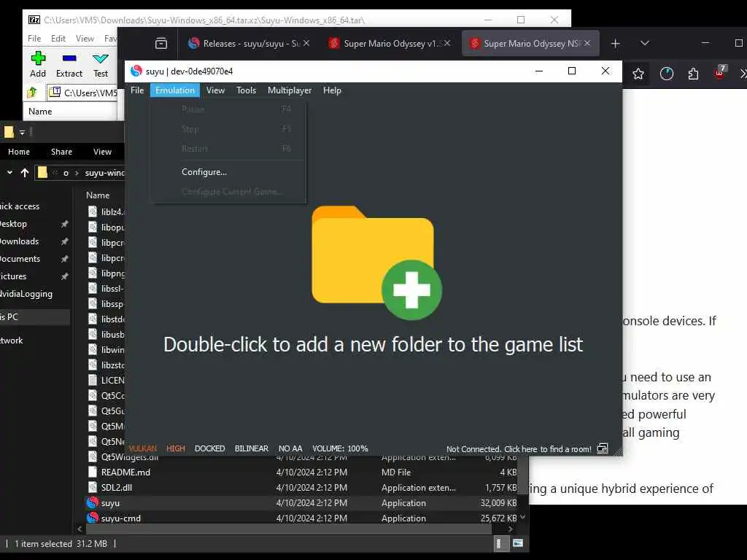747x560 pixels.
Task: Click Explorer horizontal scrollbar left arrow
Action: (80, 529)
